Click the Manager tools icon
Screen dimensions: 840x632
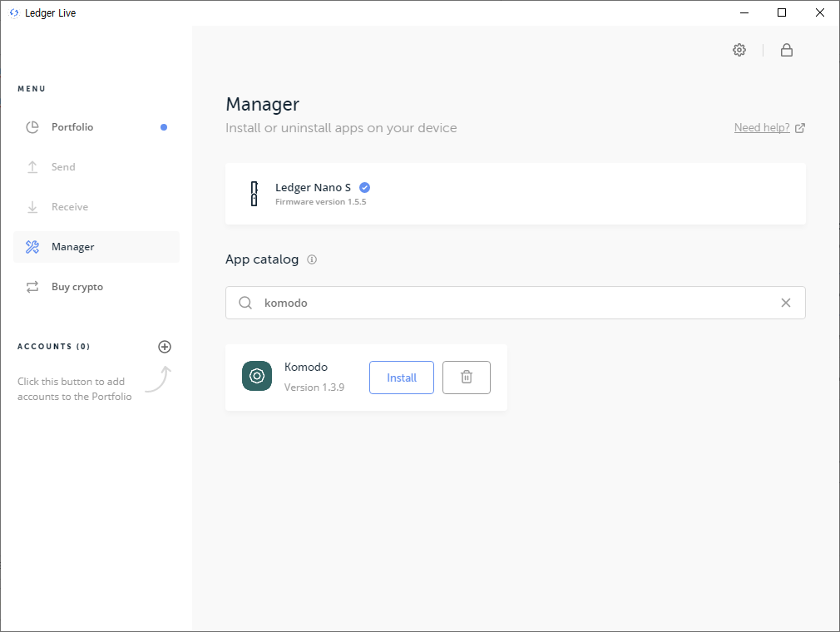point(32,247)
